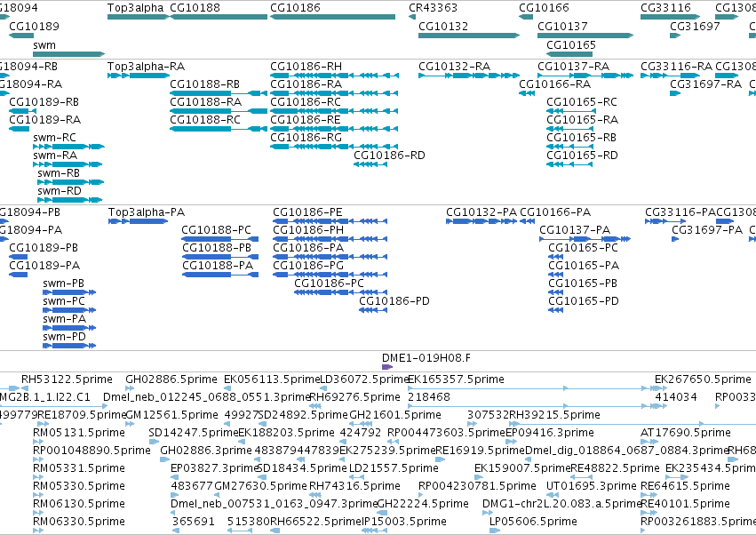Image resolution: width=756 pixels, height=535 pixels.
Task: Click EST GH22224.5prime
Action: [x=382, y=513]
